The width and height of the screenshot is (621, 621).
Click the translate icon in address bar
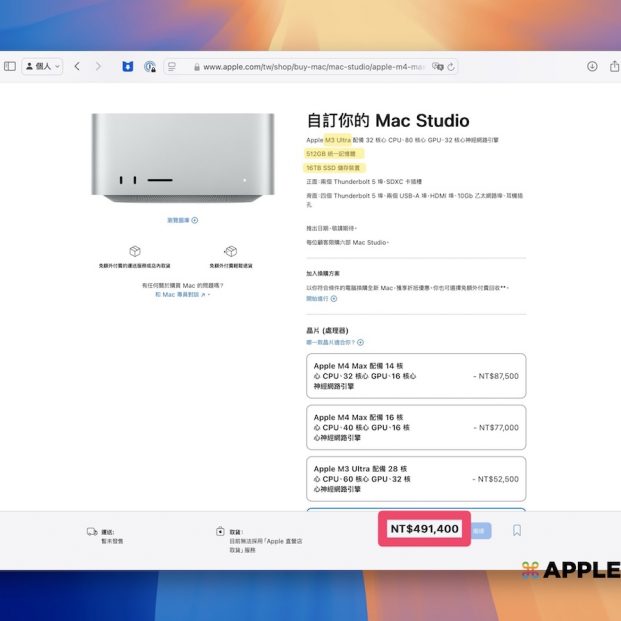(x=436, y=67)
